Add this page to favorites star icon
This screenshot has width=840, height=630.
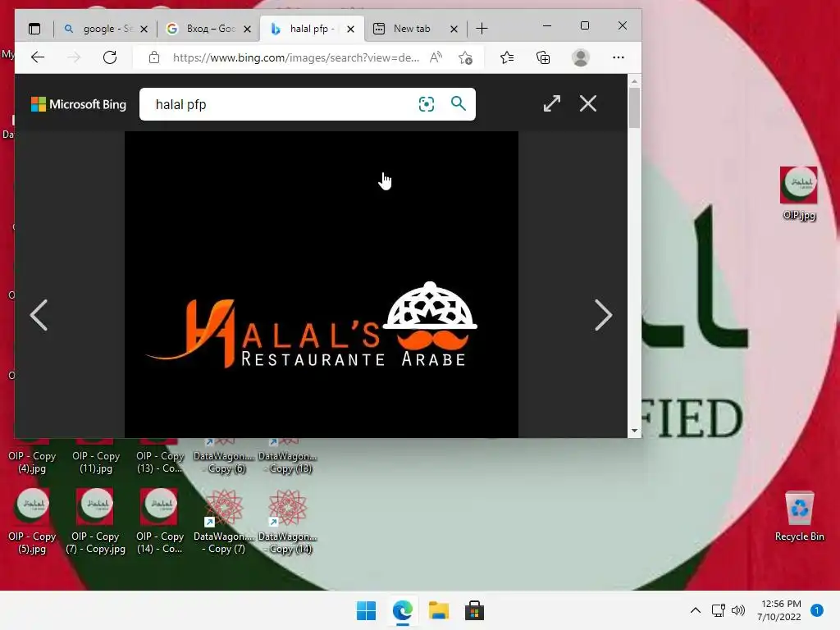(465, 57)
